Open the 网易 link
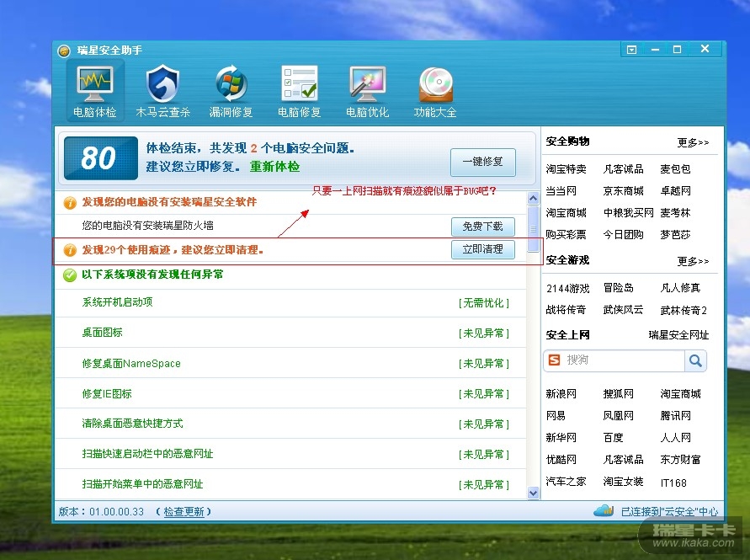The width and height of the screenshot is (750, 560). 556,415
